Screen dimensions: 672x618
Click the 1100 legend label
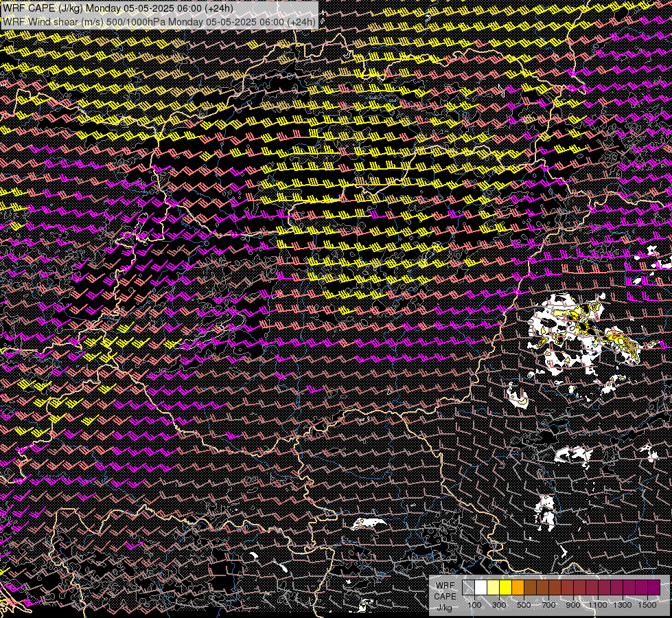tap(597, 605)
